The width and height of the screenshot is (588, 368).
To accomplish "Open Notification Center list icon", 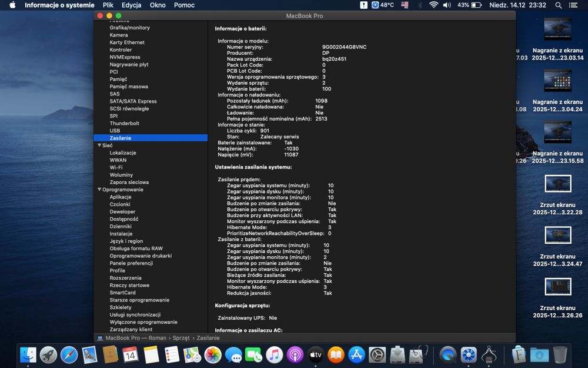I will point(573,5).
